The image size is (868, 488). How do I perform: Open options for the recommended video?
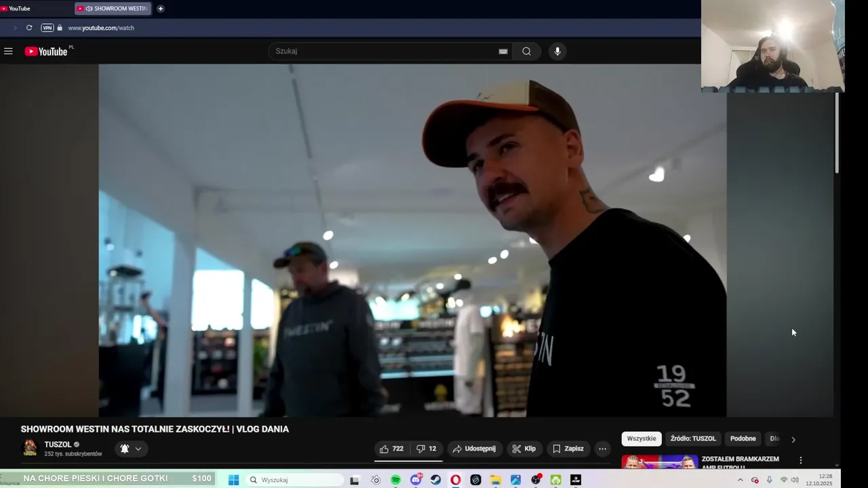800,460
